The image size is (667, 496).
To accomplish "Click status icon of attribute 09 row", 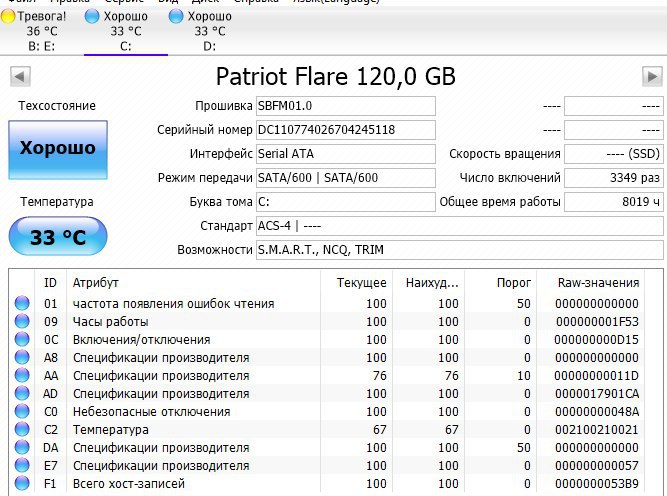I will pyautogui.click(x=22, y=321).
